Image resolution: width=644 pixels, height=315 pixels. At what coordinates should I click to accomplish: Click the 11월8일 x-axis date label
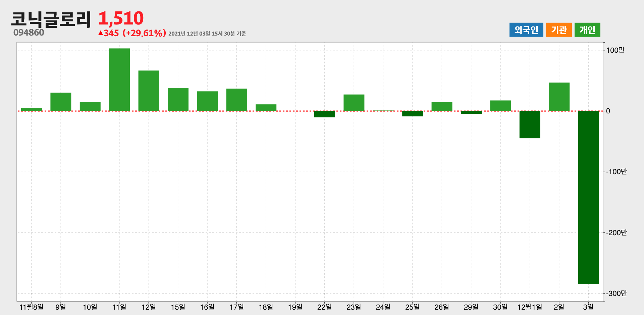pos(32,307)
